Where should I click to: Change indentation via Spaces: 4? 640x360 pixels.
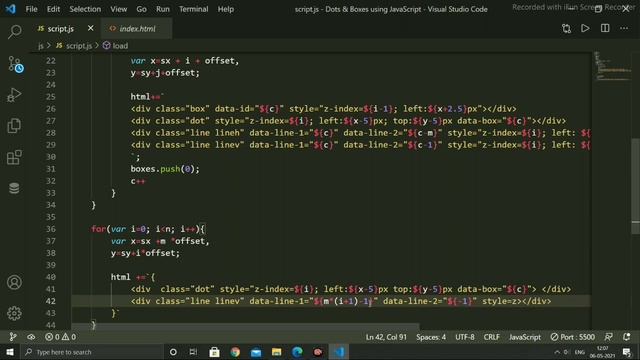click(431, 337)
